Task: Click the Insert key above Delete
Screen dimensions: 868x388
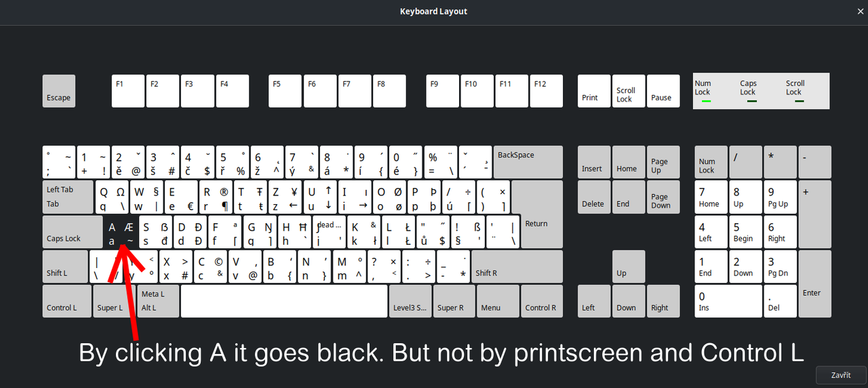Action: (594, 162)
